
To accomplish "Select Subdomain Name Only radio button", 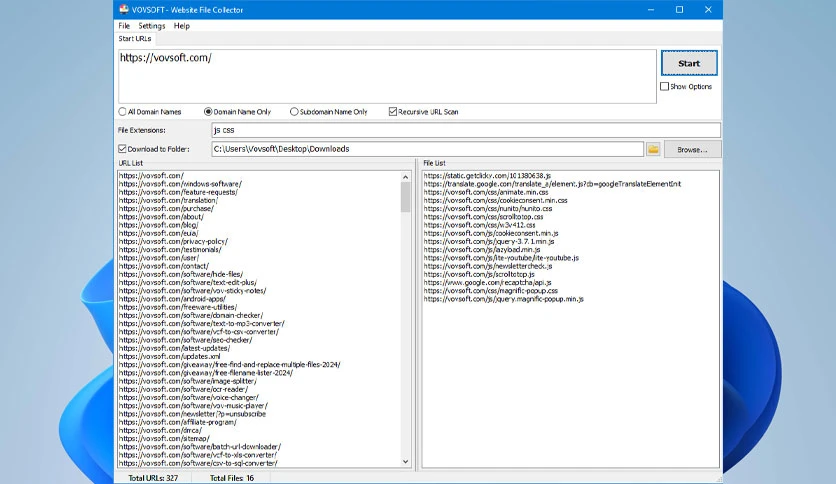I will (294, 112).
